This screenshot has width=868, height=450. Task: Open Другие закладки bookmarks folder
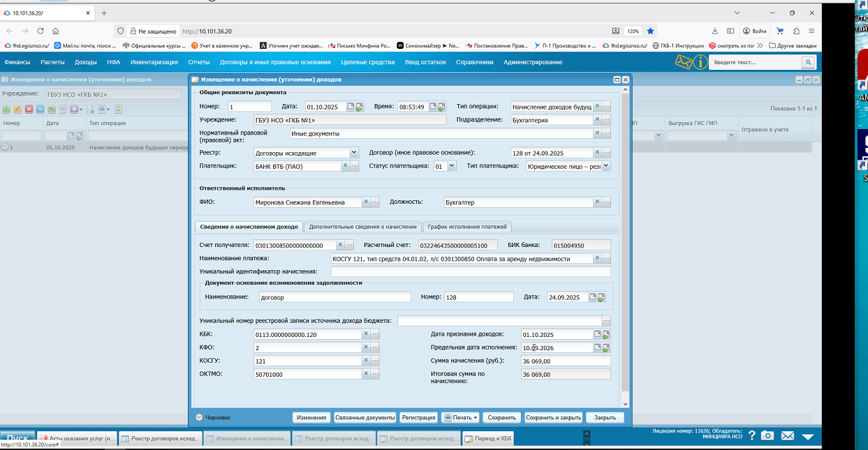point(792,45)
